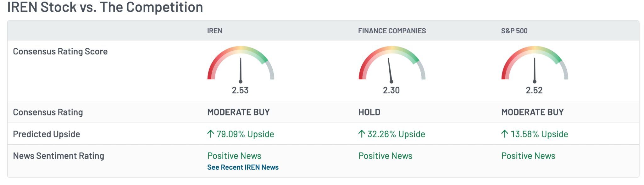Click the IREN Stock vs. The Competition heading
Viewport: 644px width, 185px height.
coord(105,7)
